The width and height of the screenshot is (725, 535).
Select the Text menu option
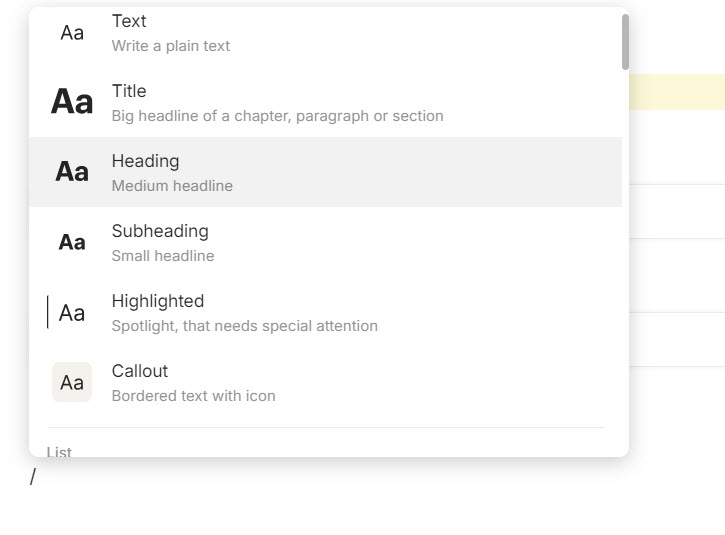325,33
